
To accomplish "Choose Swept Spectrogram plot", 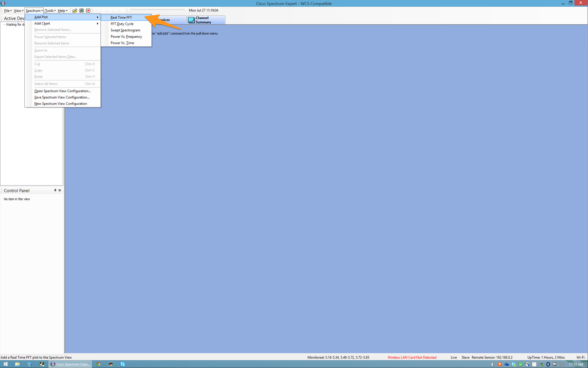I will coord(126,30).
